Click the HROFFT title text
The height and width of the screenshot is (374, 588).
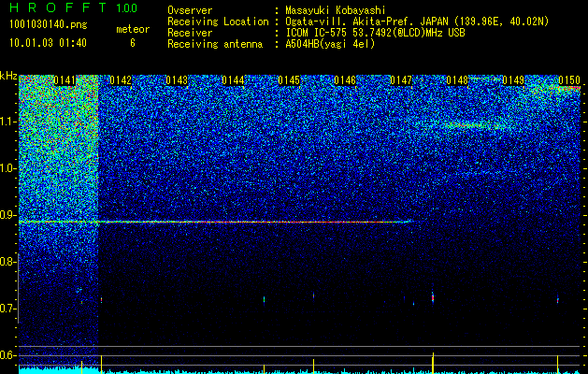pos(59,7)
